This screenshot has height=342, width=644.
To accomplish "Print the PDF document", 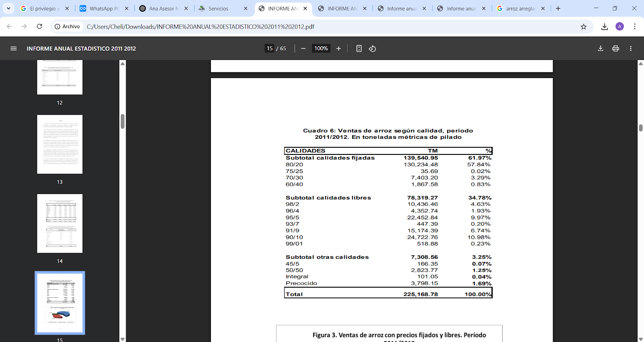I will point(615,48).
